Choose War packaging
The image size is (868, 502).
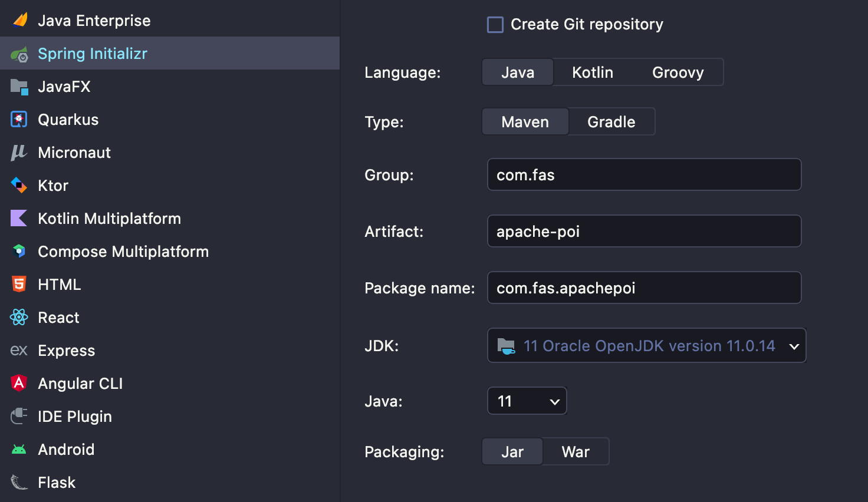coord(575,452)
